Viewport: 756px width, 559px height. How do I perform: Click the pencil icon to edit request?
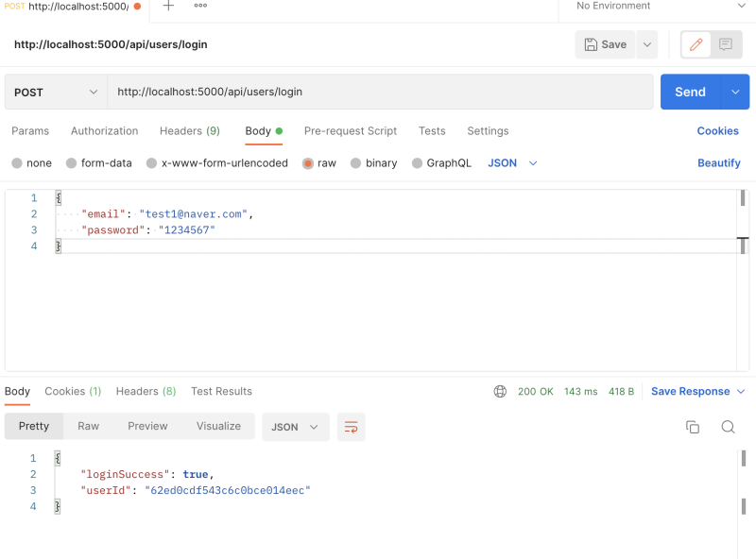pos(695,44)
